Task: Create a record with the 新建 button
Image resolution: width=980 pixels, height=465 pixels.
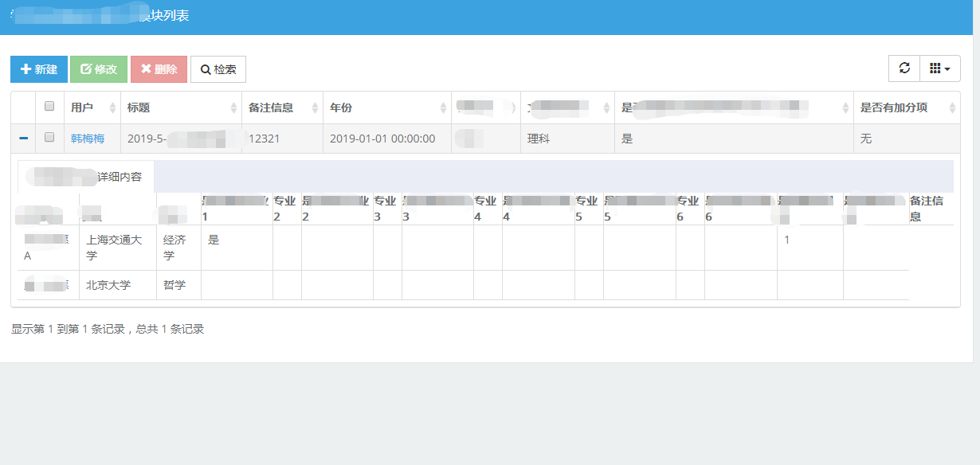Action: [38, 69]
